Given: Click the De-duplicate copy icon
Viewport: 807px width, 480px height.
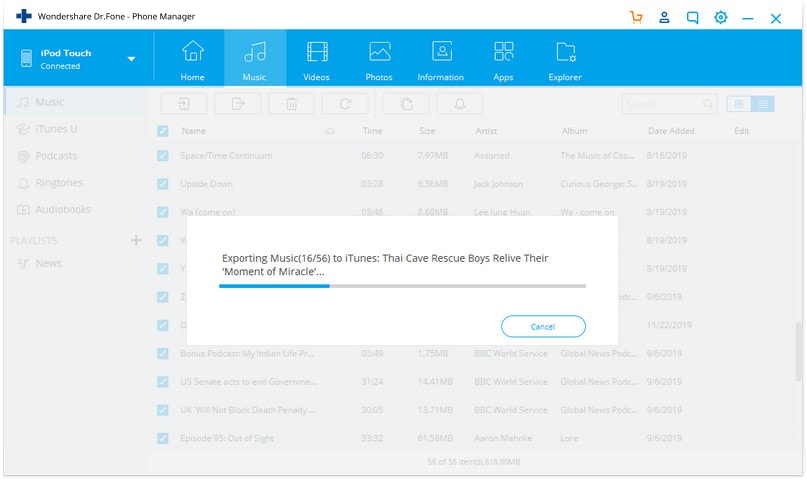Looking at the screenshot, I should click(x=406, y=104).
